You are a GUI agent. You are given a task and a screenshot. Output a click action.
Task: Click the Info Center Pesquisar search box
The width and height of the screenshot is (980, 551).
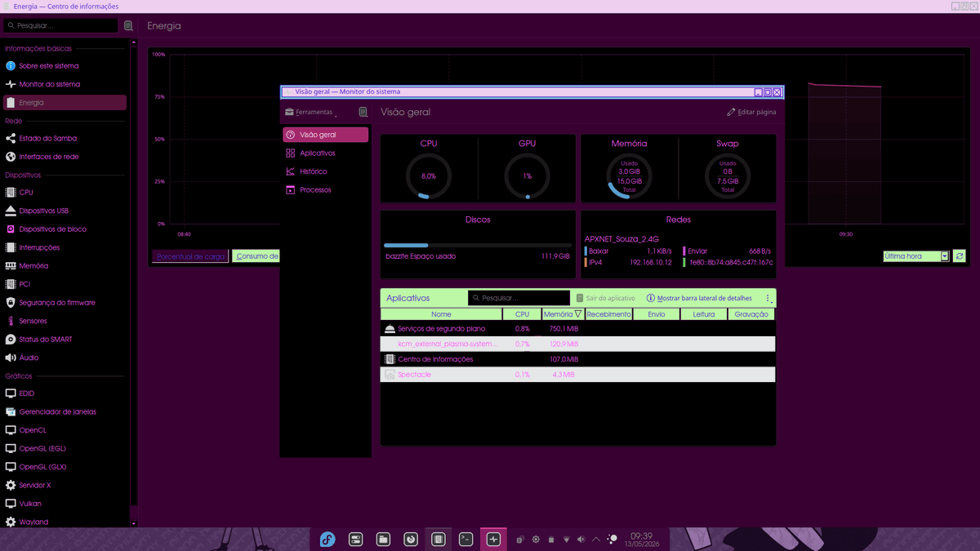pyautogui.click(x=61, y=26)
